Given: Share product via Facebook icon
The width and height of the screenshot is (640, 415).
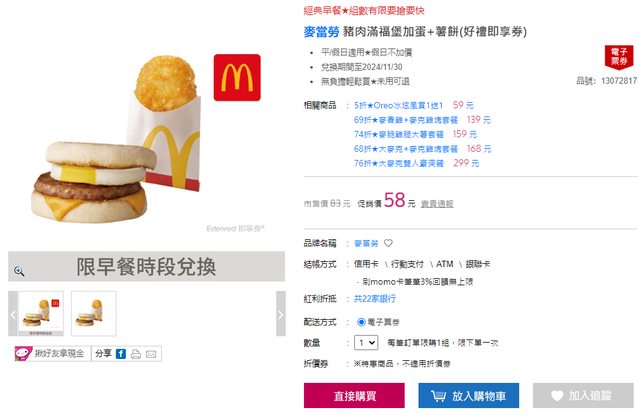Looking at the screenshot, I should coord(121,354).
